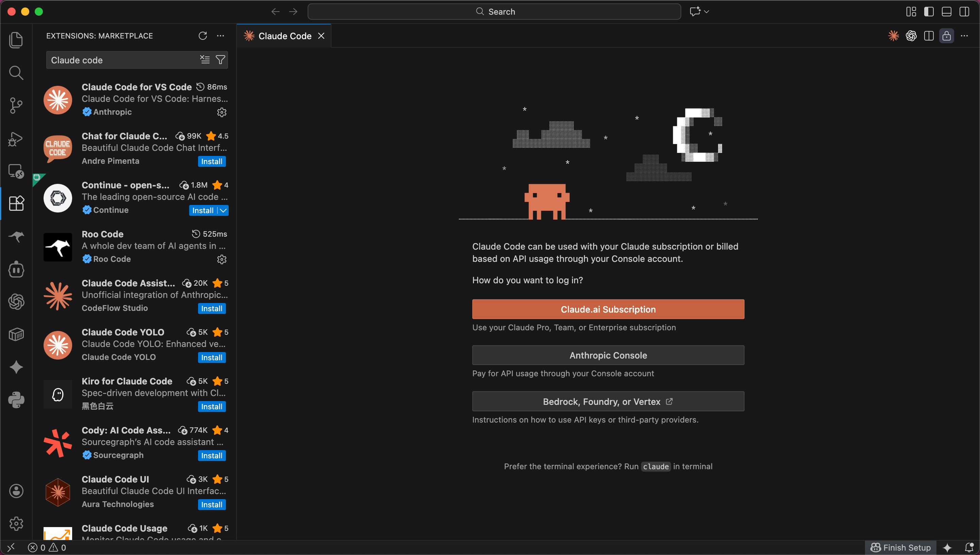The image size is (980, 555).
Task: Select the Extensions view icon
Action: [x=16, y=204]
